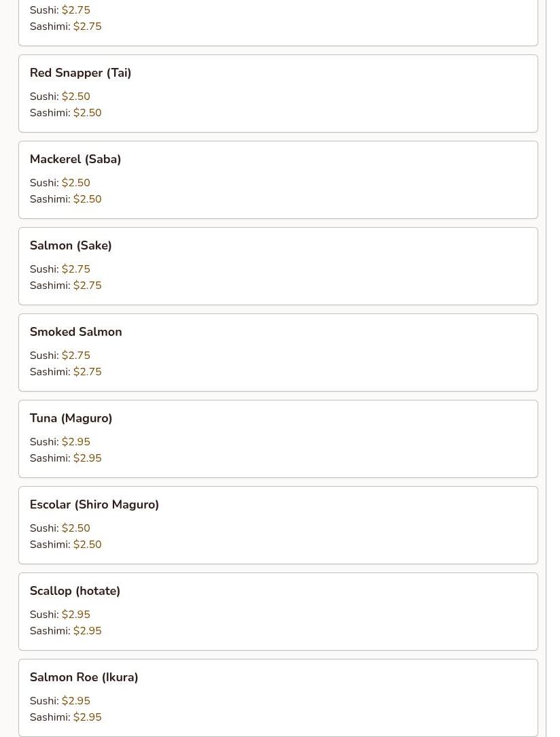Select the Escolar sushi price $2.50
560x737 pixels.
pyautogui.click(x=75, y=528)
